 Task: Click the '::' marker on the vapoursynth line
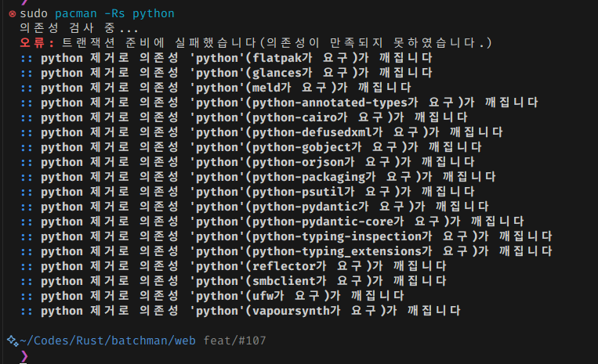27,311
